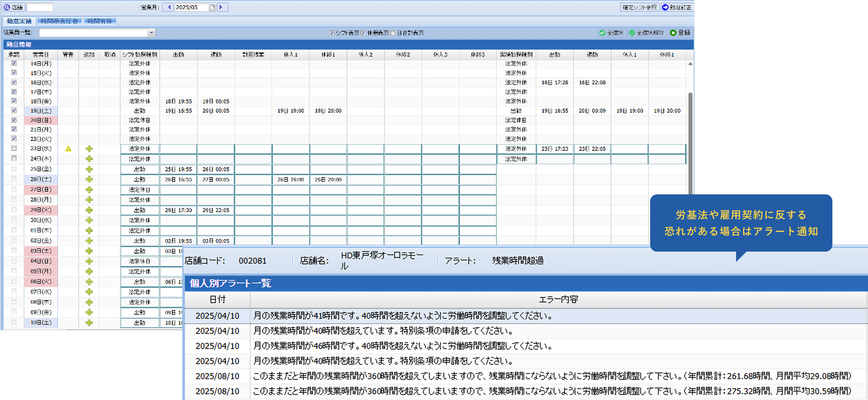Click the vertical scrollbar of the attendance grid

tap(690, 143)
